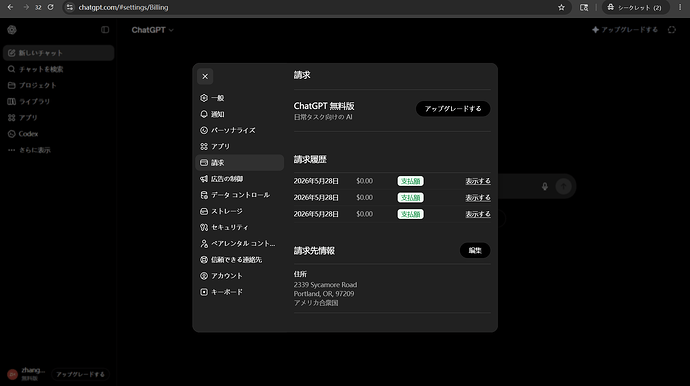Reload the page in the browser
The height and width of the screenshot is (386, 690).
coord(51,7)
